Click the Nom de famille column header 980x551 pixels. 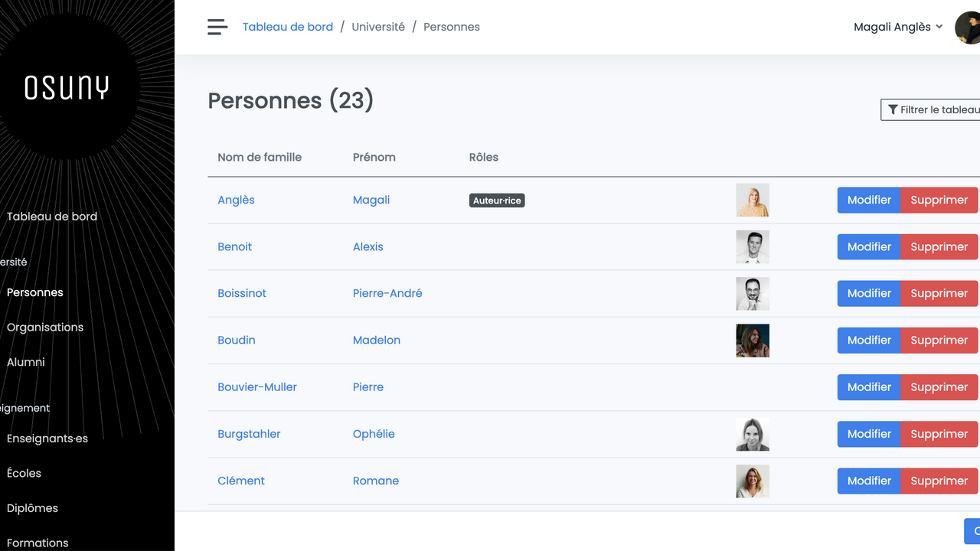click(x=260, y=157)
